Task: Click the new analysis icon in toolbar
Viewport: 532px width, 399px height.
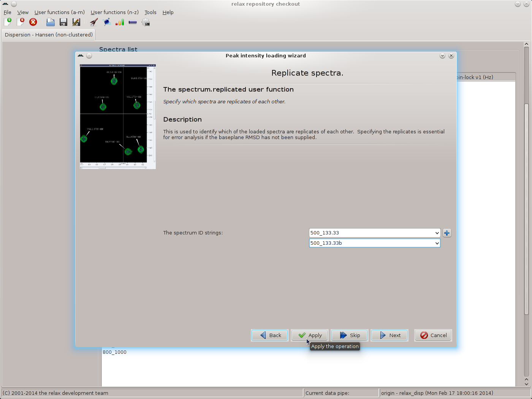Action: [8, 22]
